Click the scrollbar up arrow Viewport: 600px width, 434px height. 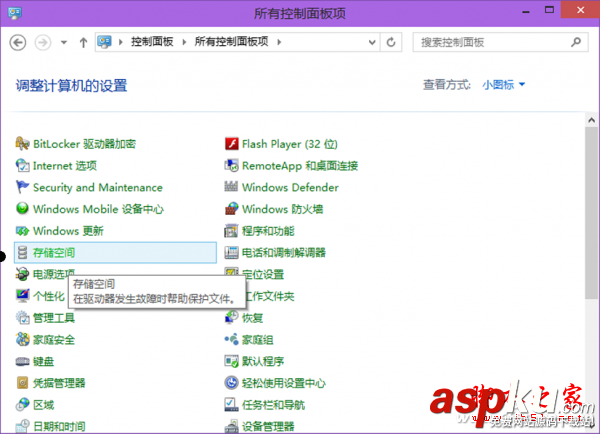[x=592, y=120]
